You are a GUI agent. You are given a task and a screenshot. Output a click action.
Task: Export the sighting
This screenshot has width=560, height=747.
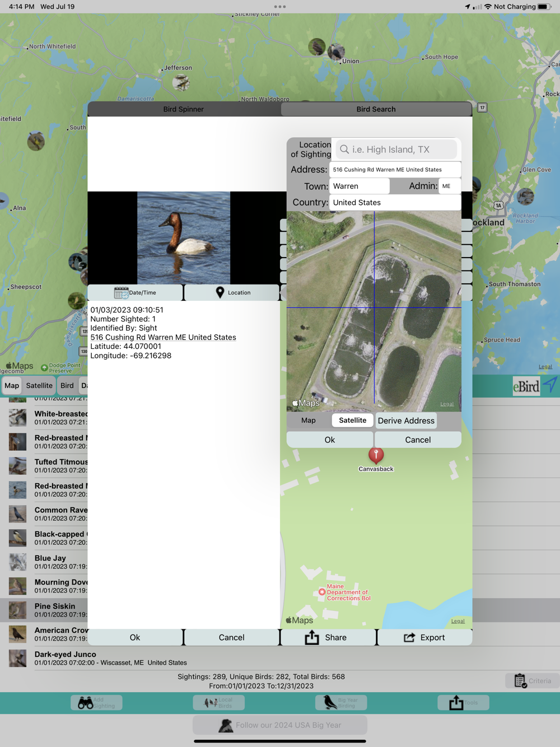click(x=424, y=637)
